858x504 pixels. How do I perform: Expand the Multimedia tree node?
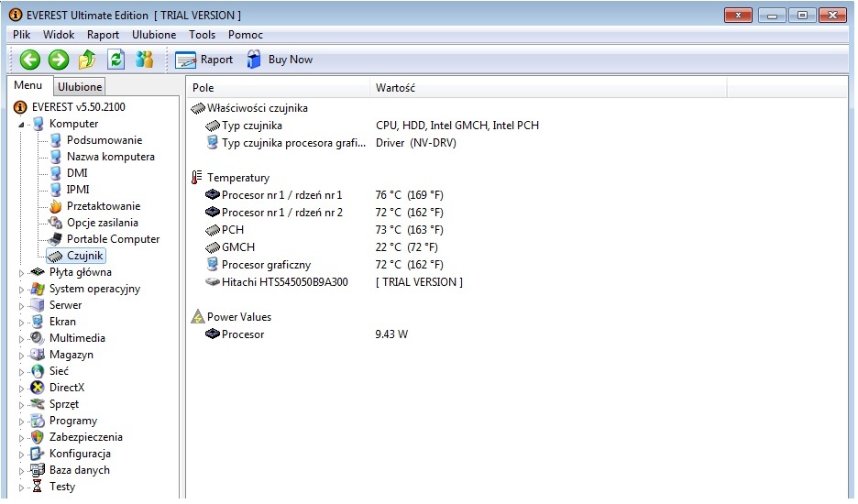pos(21,339)
